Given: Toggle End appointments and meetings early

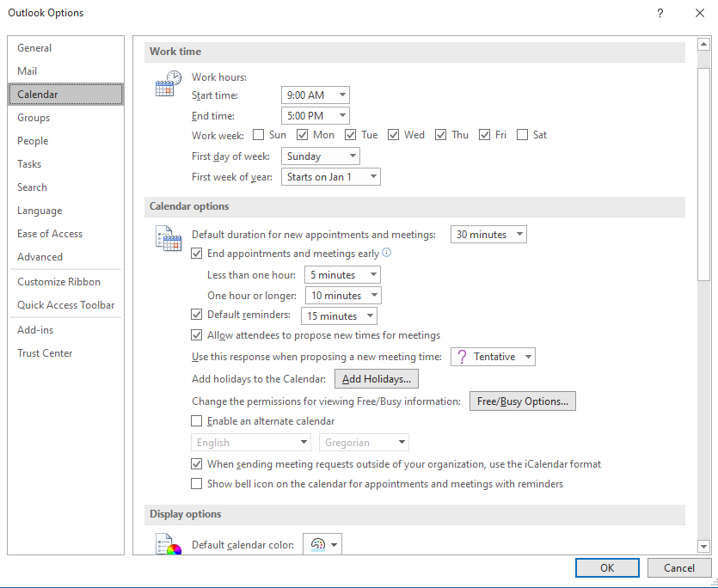Looking at the screenshot, I should coord(196,254).
